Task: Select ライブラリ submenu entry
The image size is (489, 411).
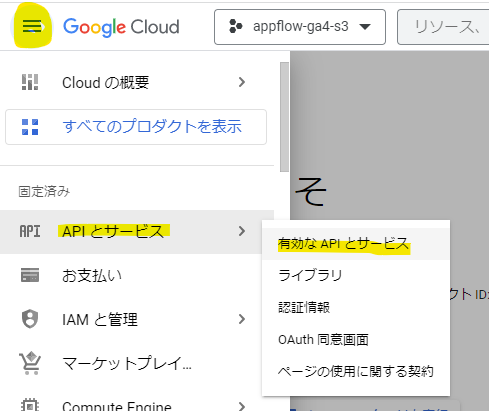Action: coord(356,276)
